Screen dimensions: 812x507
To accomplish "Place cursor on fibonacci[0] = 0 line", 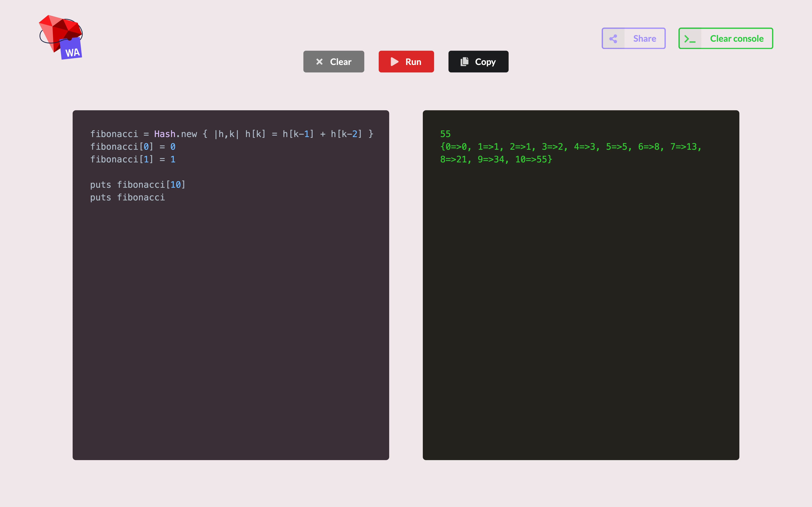I will click(133, 147).
